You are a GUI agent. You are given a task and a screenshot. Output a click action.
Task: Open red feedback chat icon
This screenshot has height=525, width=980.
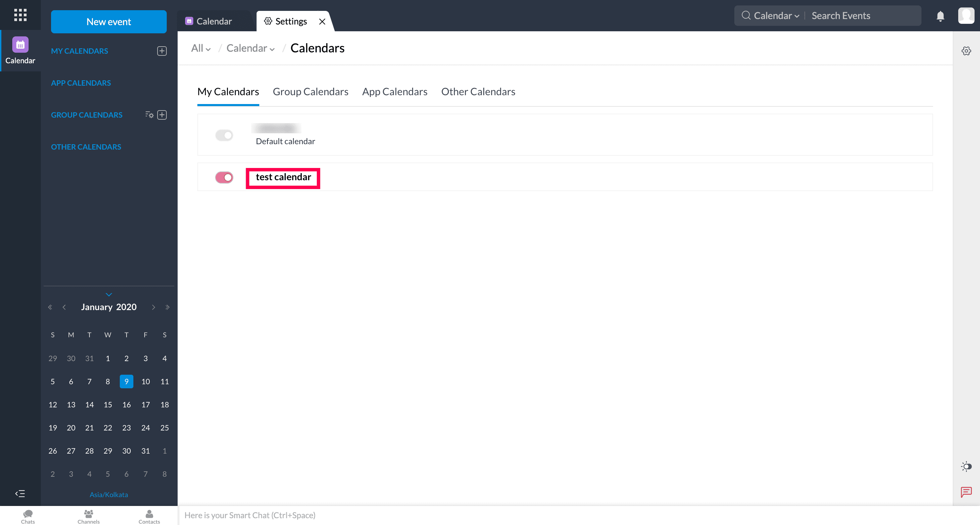point(966,492)
